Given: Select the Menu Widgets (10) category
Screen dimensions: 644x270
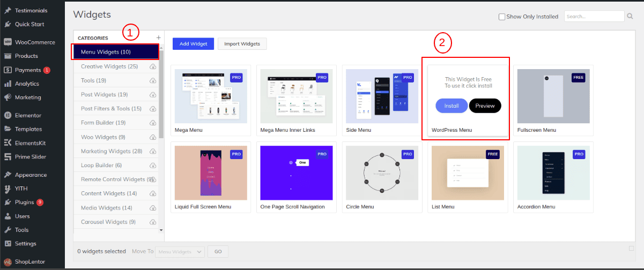Looking at the screenshot, I should coord(116,52).
